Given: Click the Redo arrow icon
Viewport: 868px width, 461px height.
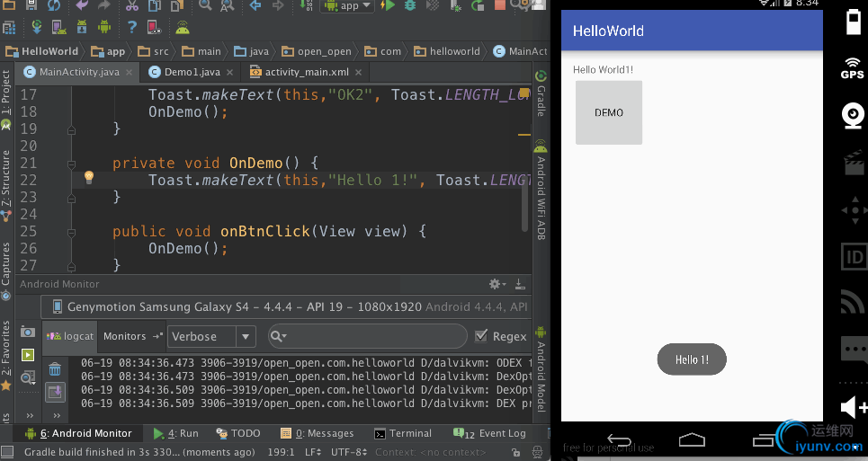Looking at the screenshot, I should click(104, 5).
